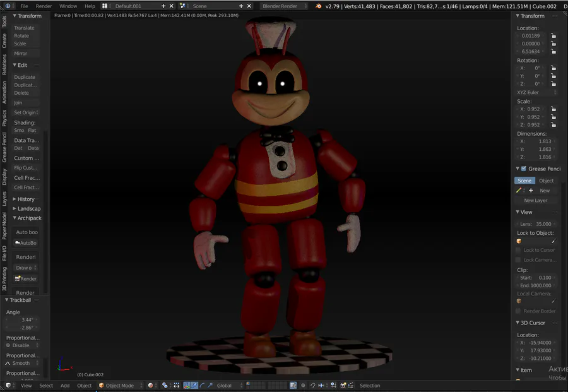Click the viewport shading sphere icon
The height and width of the screenshot is (392, 568).
pos(150,385)
